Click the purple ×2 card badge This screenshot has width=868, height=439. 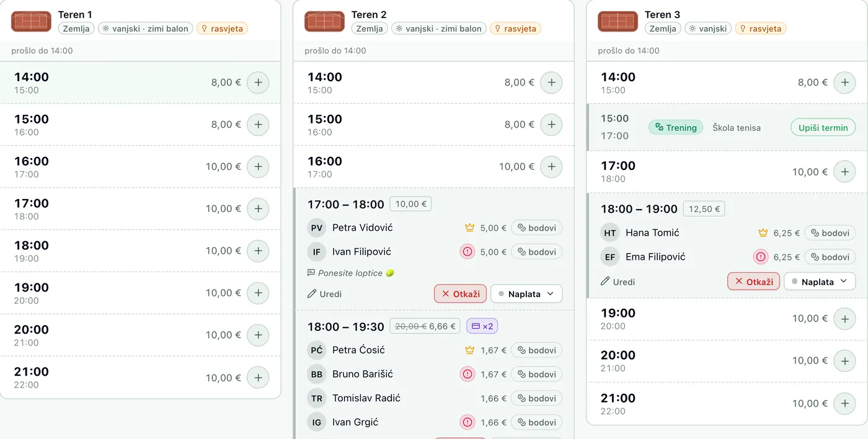[482, 326]
